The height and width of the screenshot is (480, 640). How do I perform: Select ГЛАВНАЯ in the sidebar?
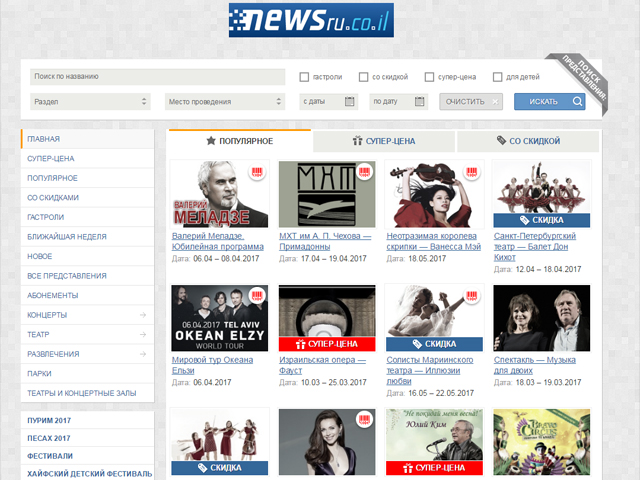coord(87,139)
